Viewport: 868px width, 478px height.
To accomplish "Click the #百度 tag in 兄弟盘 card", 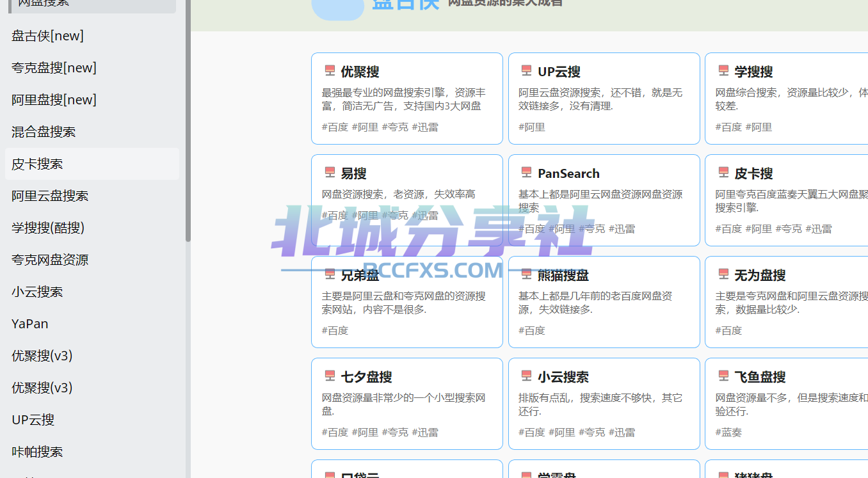I will click(335, 330).
